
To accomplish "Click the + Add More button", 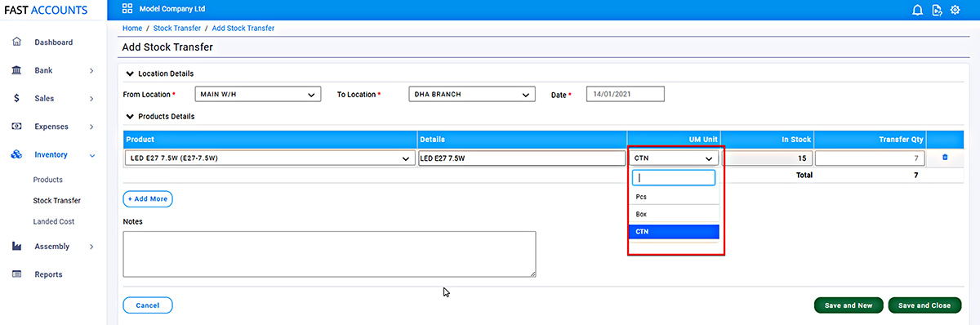I will point(148,198).
